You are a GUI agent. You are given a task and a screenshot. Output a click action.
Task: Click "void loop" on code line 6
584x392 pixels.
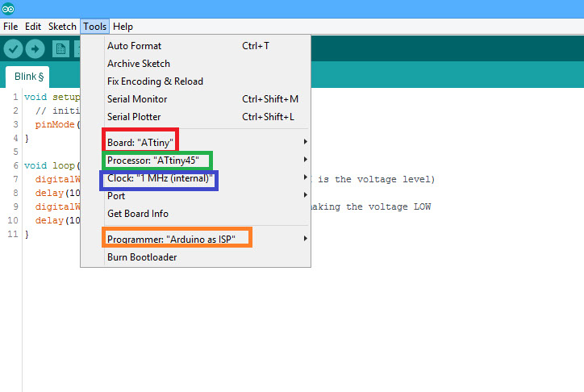pos(49,165)
